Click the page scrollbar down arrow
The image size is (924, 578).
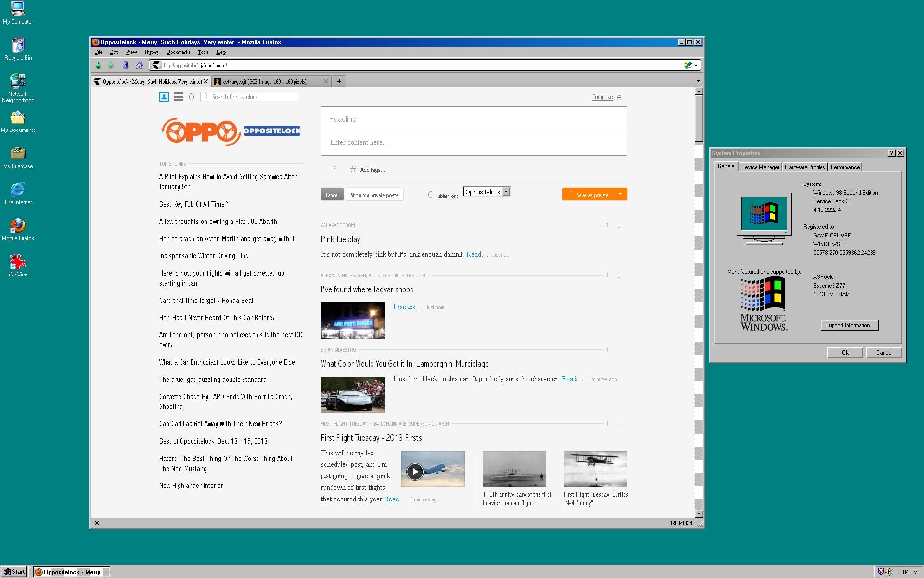699,514
